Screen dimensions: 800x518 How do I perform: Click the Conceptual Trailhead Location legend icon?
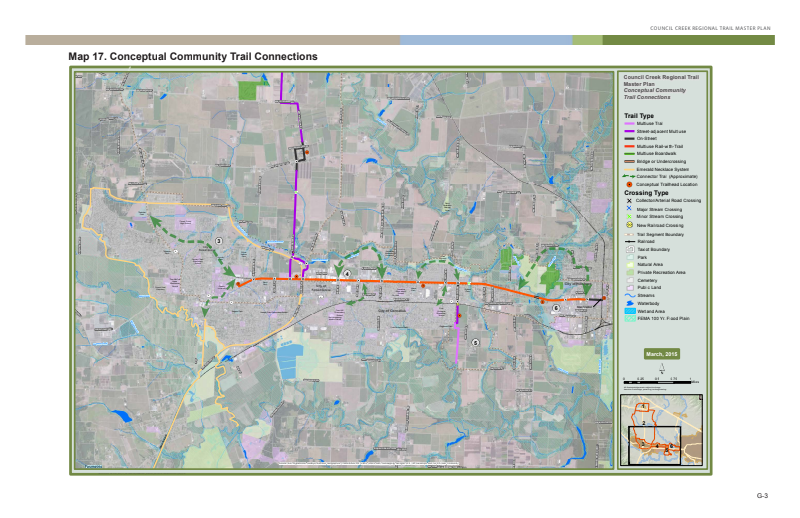pyautogui.click(x=629, y=184)
